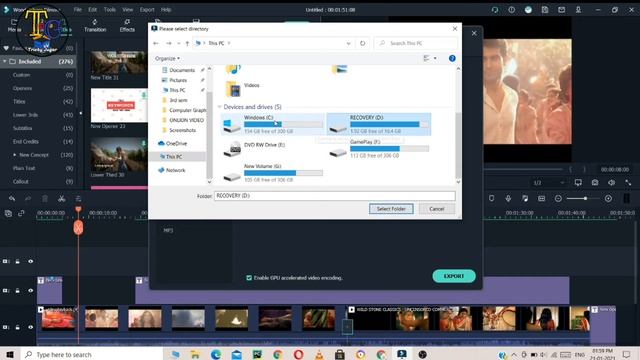The height and width of the screenshot is (360, 640).
Task: Select the scissors Split tool
Action: [x=61, y=198]
